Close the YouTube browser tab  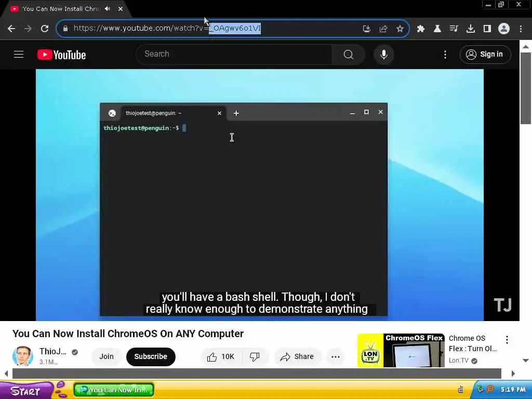click(121, 9)
